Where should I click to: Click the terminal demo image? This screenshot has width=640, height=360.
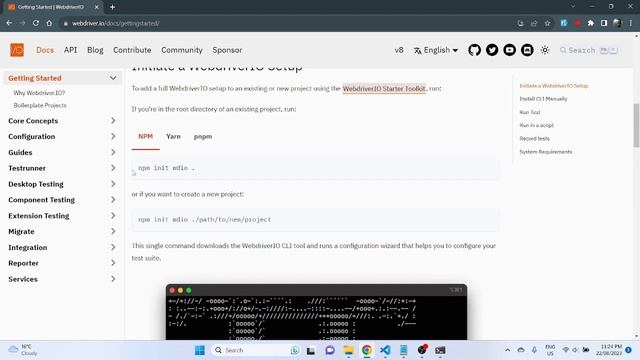coord(316,312)
